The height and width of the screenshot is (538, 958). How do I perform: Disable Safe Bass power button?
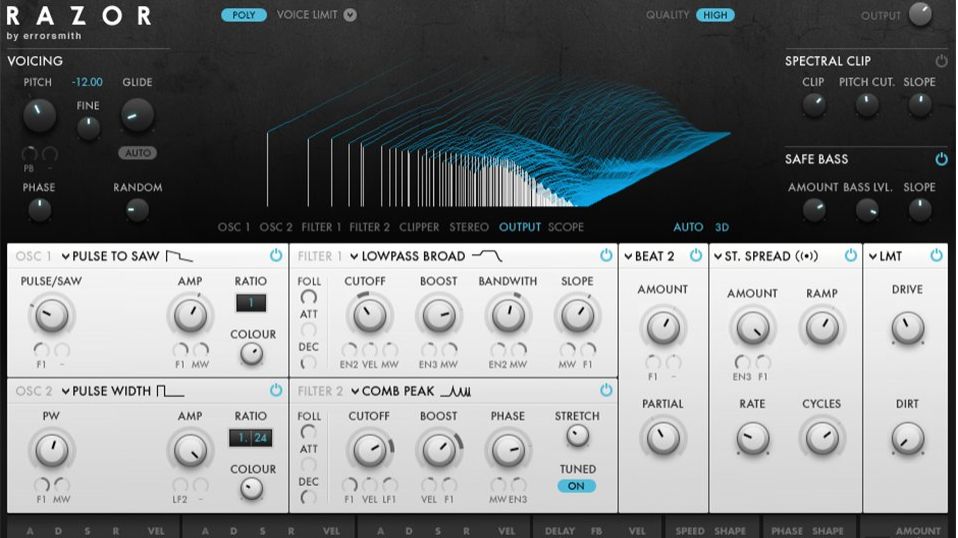tap(941, 159)
